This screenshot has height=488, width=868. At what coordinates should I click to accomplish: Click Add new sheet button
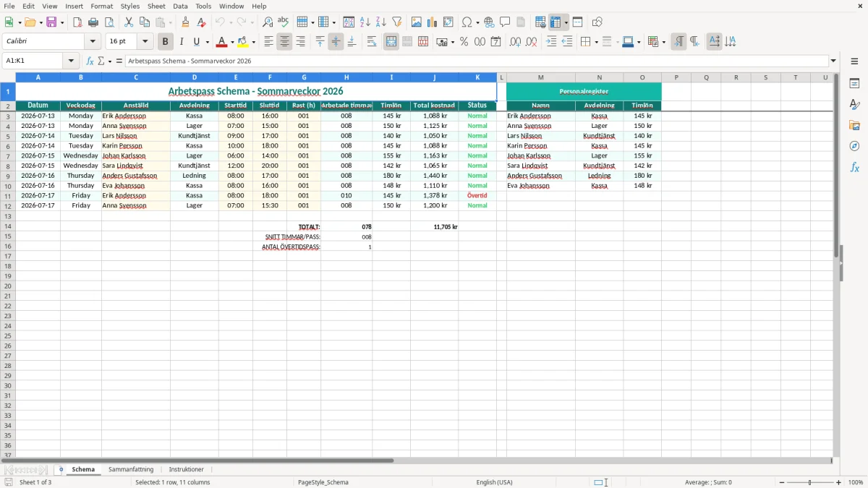coord(61,470)
